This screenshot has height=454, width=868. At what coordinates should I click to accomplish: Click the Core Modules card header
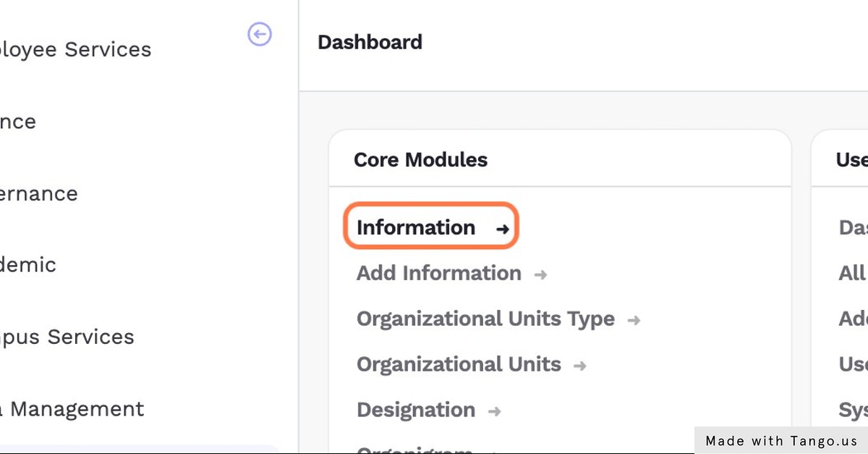click(x=420, y=159)
